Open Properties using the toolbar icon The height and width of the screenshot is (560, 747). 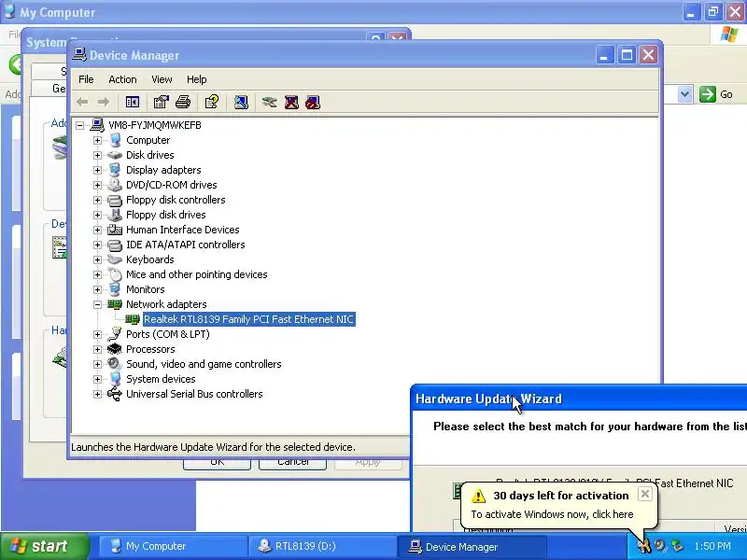click(x=161, y=102)
